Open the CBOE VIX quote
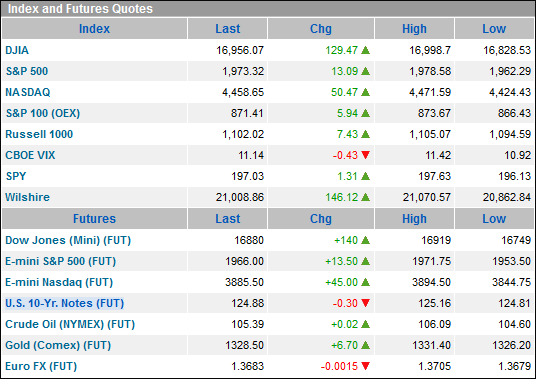 coord(30,155)
